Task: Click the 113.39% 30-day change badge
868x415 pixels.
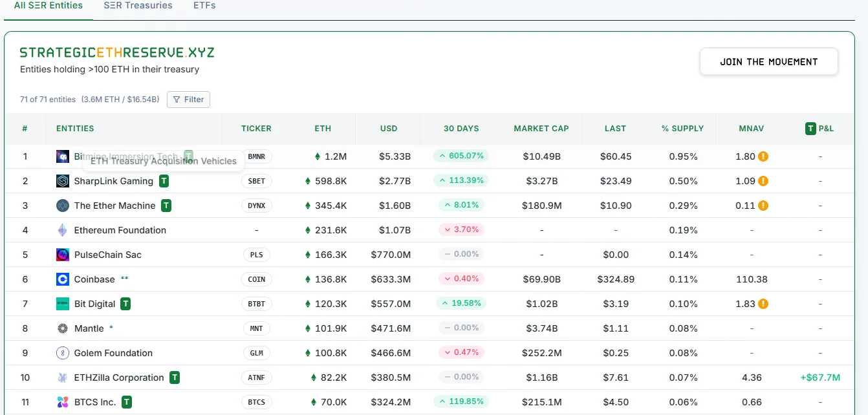Action: pos(461,180)
